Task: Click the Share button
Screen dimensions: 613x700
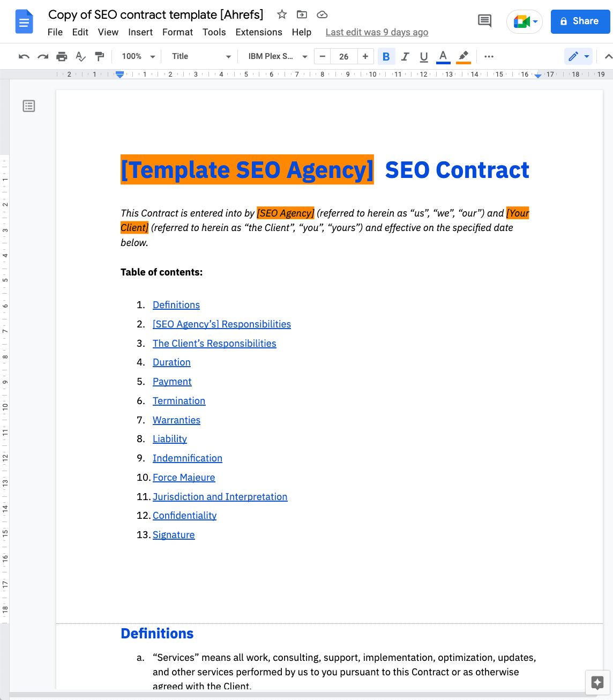Action: [x=580, y=21]
